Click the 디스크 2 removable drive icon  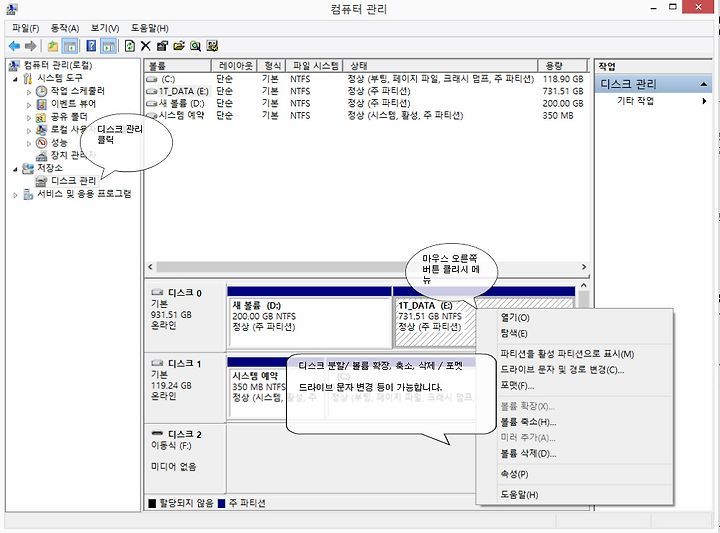(x=158, y=433)
